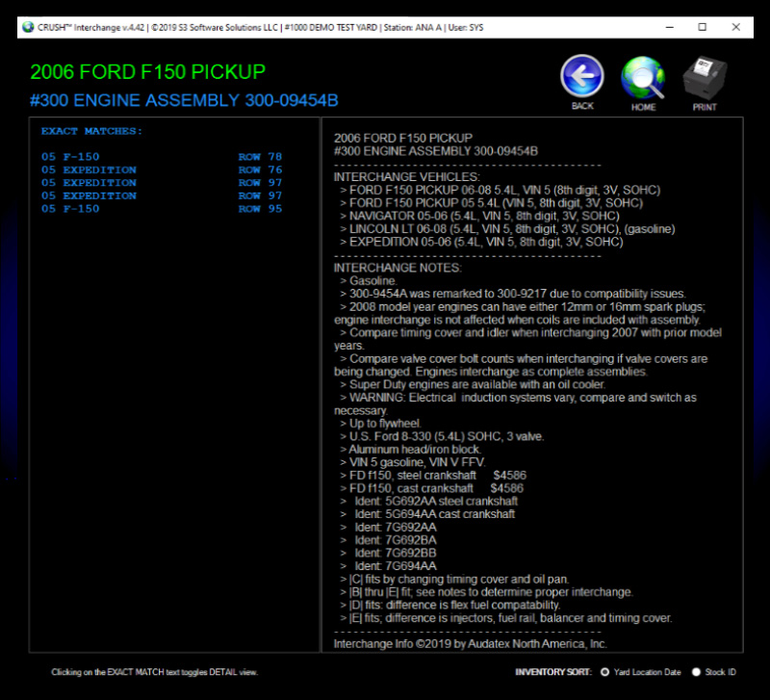This screenshot has width=770, height=700.
Task: Click Ident 5G692AA steel crankshaft line
Action: (428, 501)
